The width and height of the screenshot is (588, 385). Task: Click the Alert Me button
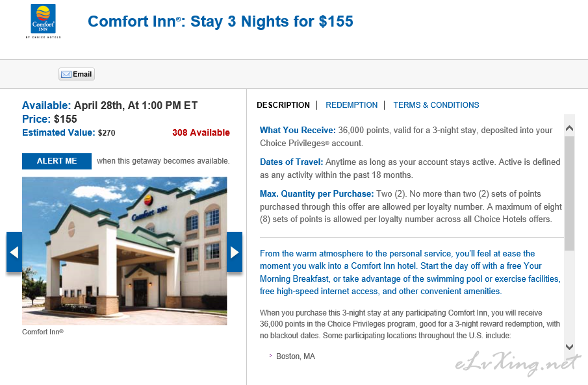(x=57, y=161)
